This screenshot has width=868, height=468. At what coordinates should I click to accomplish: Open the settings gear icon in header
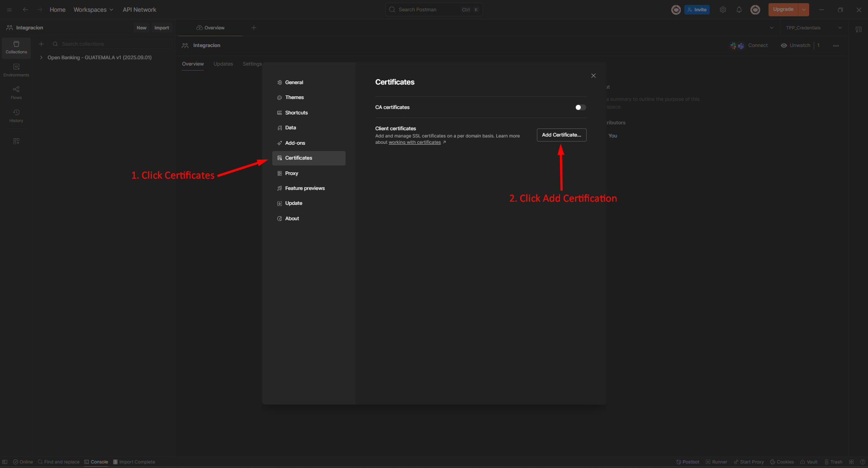pyautogui.click(x=723, y=9)
